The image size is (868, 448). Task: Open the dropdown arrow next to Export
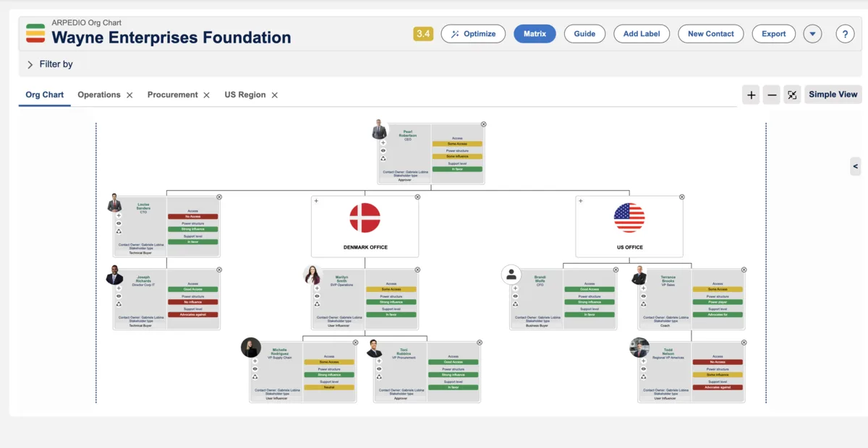click(x=812, y=33)
